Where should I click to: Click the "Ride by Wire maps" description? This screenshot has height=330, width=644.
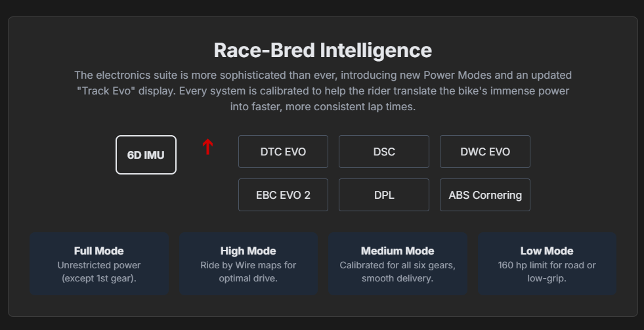pyautogui.click(x=248, y=266)
